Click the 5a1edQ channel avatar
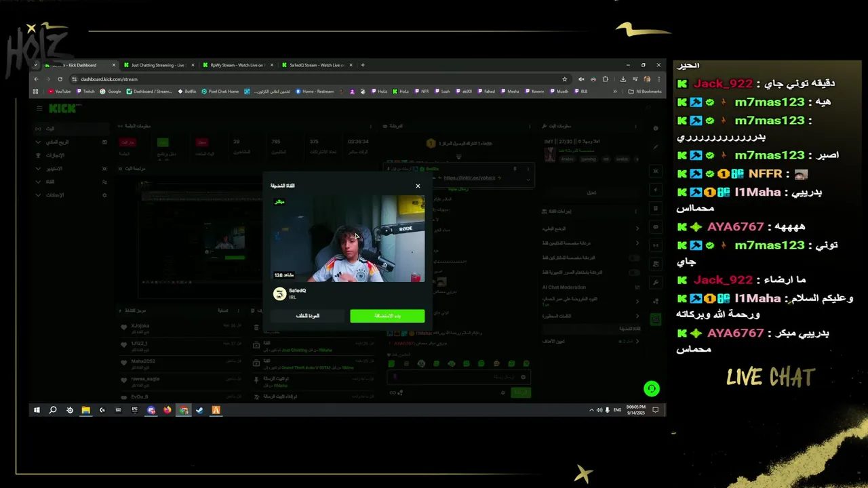Screen dimensions: 868x488 [x=279, y=293]
